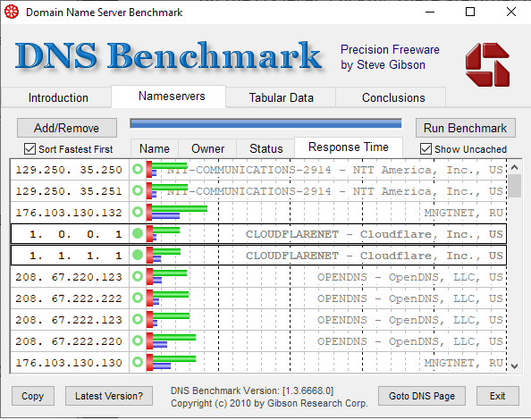The image size is (531, 420).
Task: Click status circle for 129.250.35.251
Action: 138,190
